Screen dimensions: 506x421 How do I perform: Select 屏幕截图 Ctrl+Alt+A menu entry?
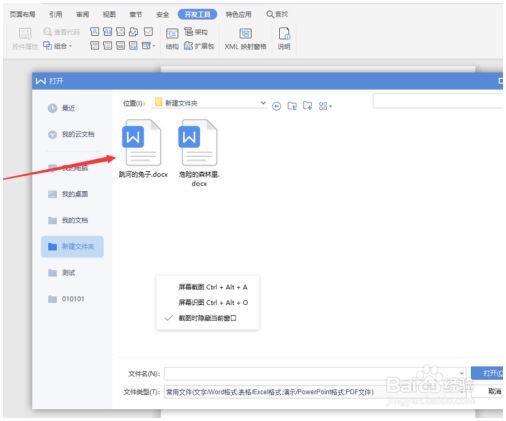(x=213, y=287)
